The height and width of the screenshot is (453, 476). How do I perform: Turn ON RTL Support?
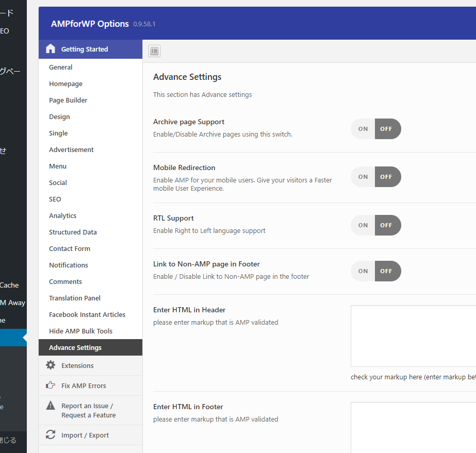click(x=363, y=225)
